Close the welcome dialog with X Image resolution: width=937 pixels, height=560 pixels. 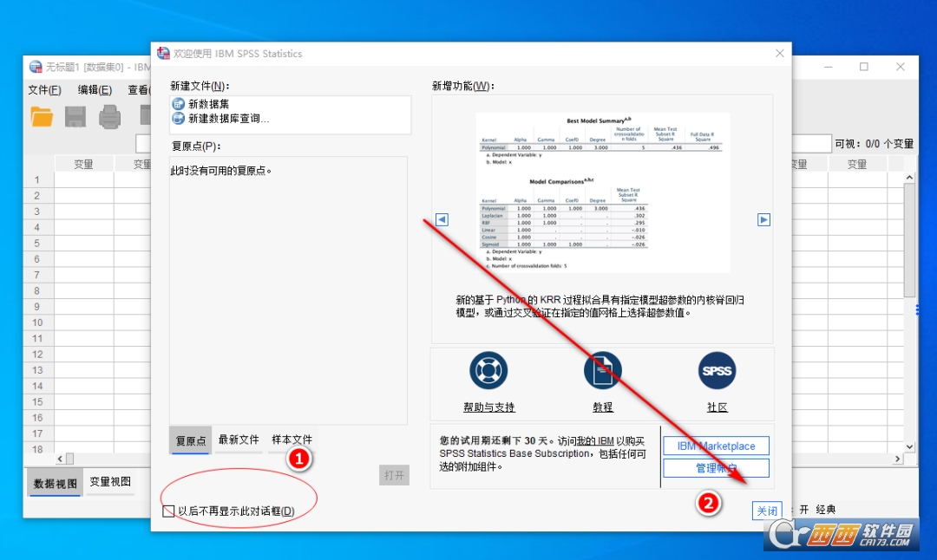pos(779,53)
